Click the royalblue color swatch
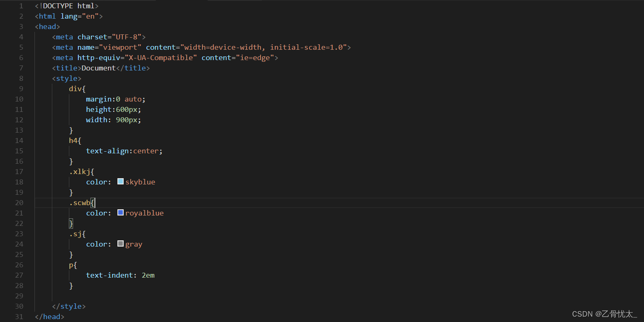Image resolution: width=644 pixels, height=322 pixels. [x=120, y=213]
